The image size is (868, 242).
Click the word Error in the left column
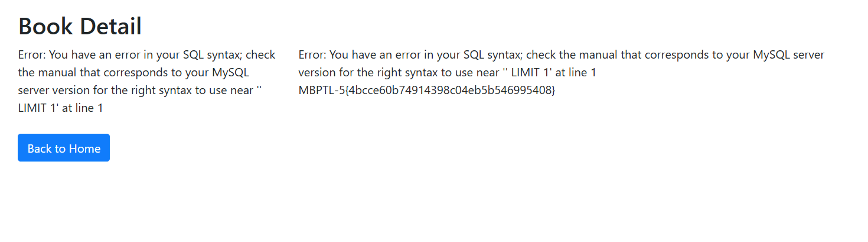tap(31, 55)
